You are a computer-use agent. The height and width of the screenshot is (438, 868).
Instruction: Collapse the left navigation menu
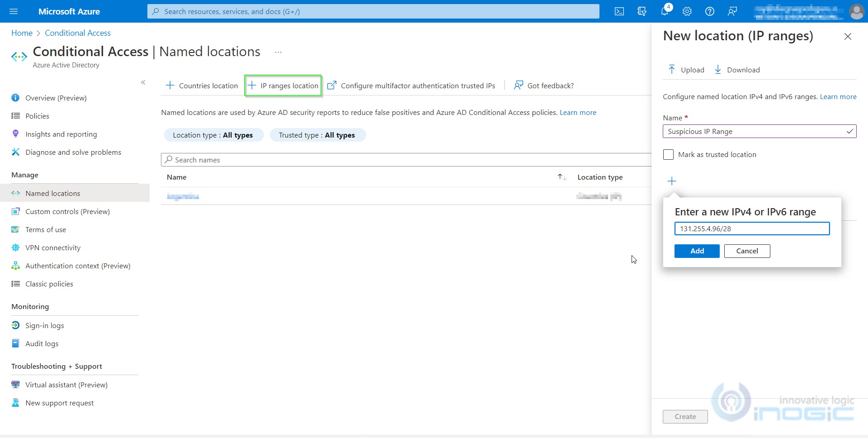click(143, 82)
